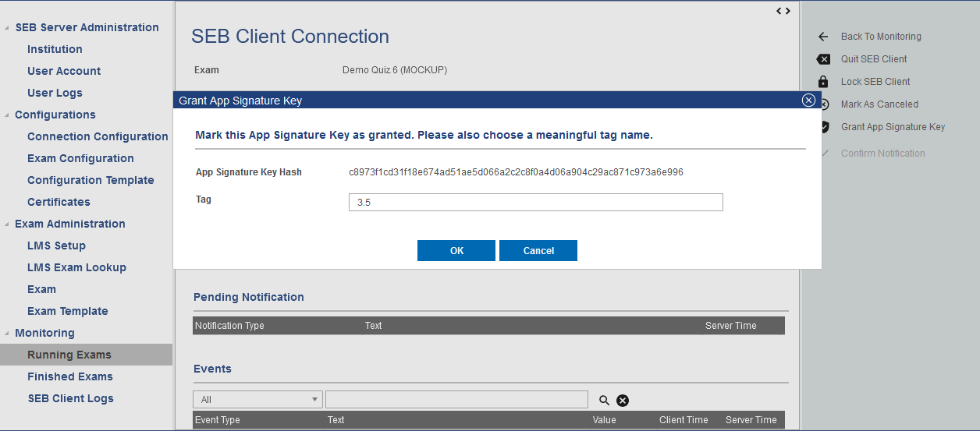Click the Lock SEB Client padlock icon
Screen dimensions: 980x431
pos(823,82)
